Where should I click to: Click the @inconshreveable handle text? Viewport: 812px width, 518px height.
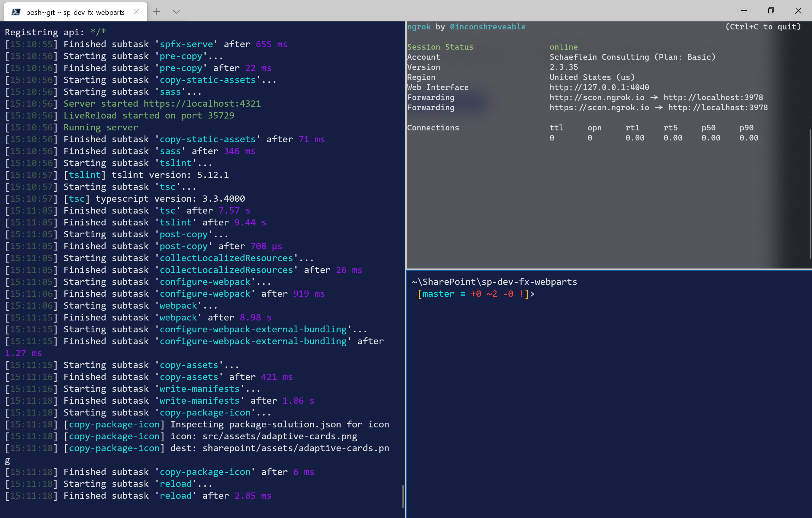pyautogui.click(x=487, y=27)
